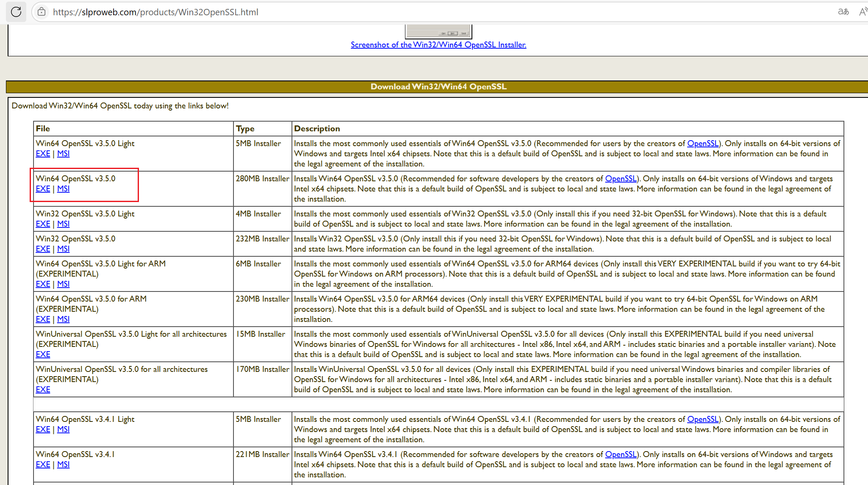
Task: Download Win64 v3.5.0 for ARM MSI
Action: tap(63, 319)
